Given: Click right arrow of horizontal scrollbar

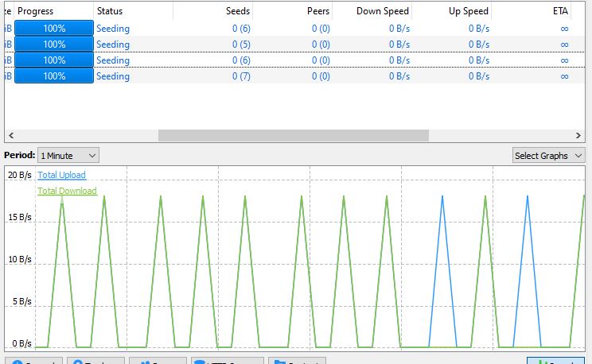Looking at the screenshot, I should 578,135.
